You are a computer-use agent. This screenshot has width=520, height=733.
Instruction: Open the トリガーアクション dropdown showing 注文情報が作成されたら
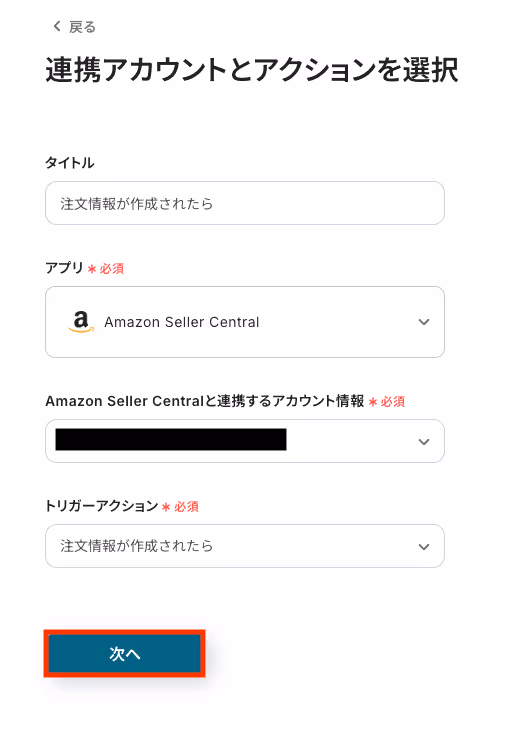pyautogui.click(x=245, y=546)
